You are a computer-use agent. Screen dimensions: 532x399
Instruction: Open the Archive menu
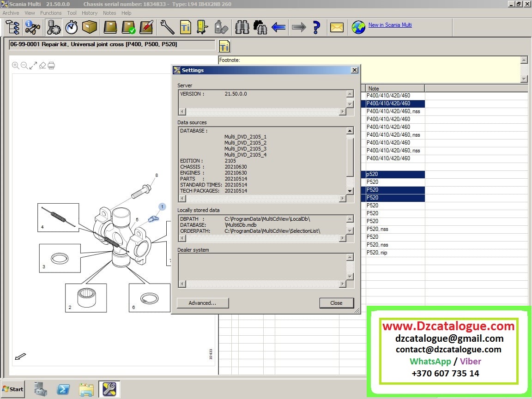[11, 13]
